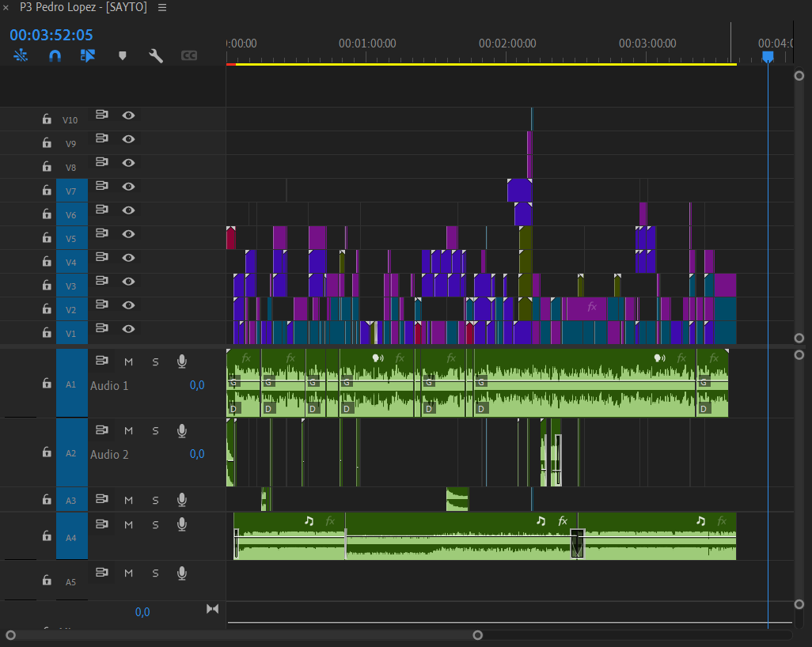Add a marker with marker icon
812x647 pixels.
click(122, 55)
